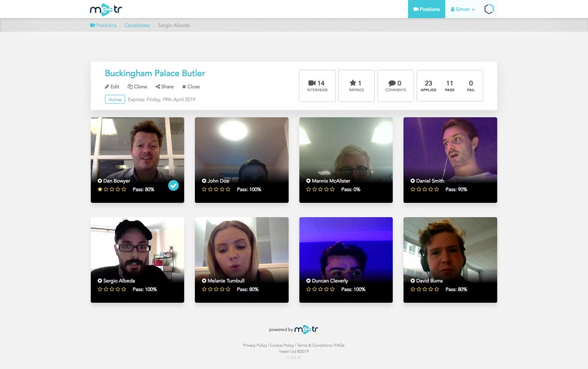
Task: Open the hexagon icon in top bar
Action: point(488,9)
